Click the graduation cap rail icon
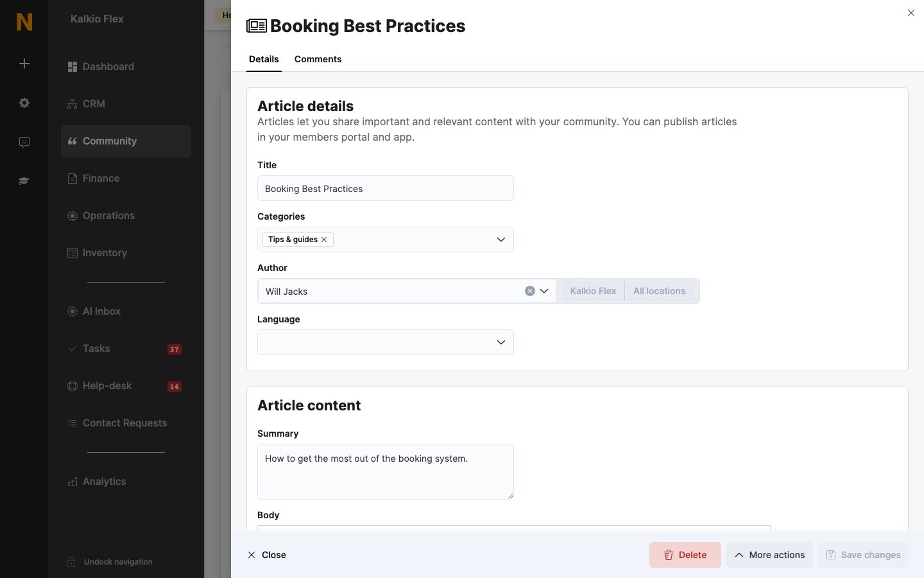 pos(24,181)
